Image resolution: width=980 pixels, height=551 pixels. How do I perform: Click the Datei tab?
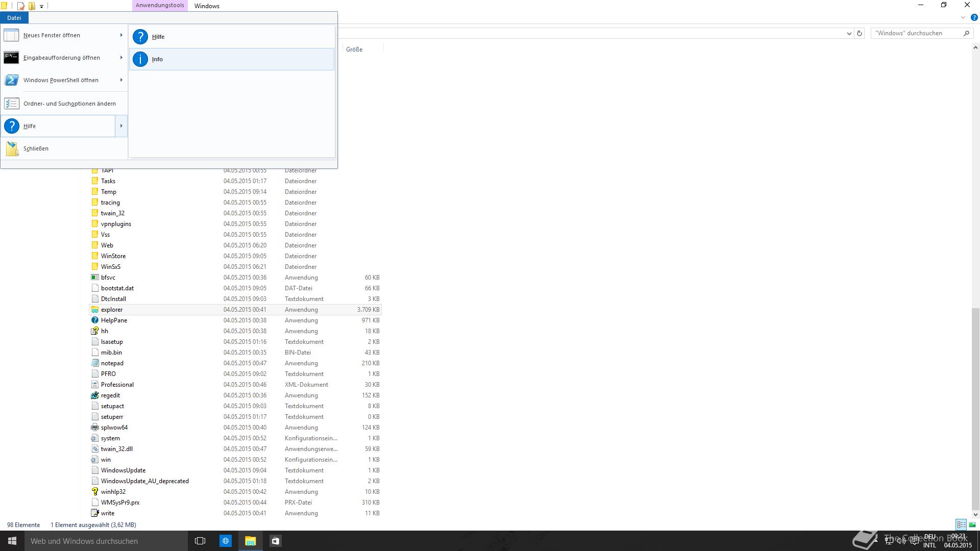point(14,18)
